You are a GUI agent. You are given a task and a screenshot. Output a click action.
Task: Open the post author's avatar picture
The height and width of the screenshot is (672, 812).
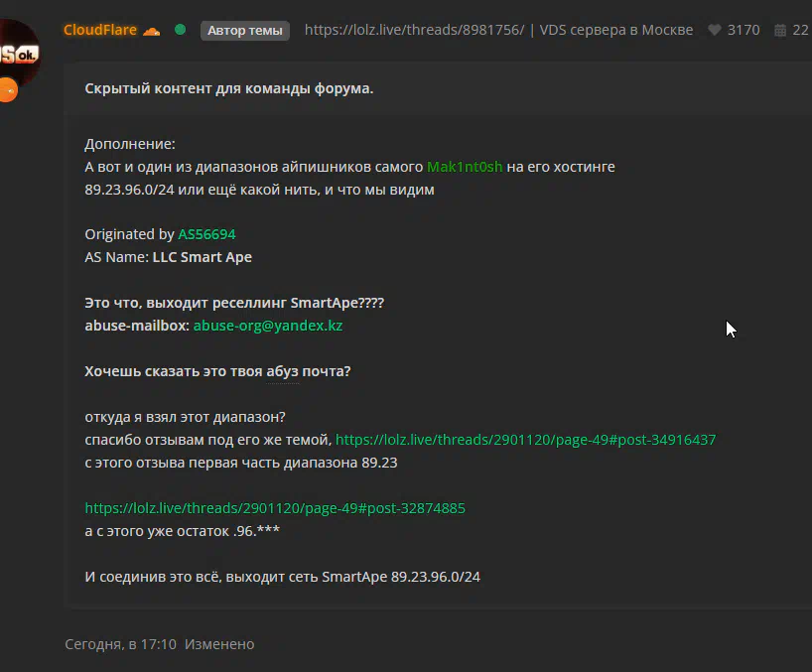click(19, 54)
